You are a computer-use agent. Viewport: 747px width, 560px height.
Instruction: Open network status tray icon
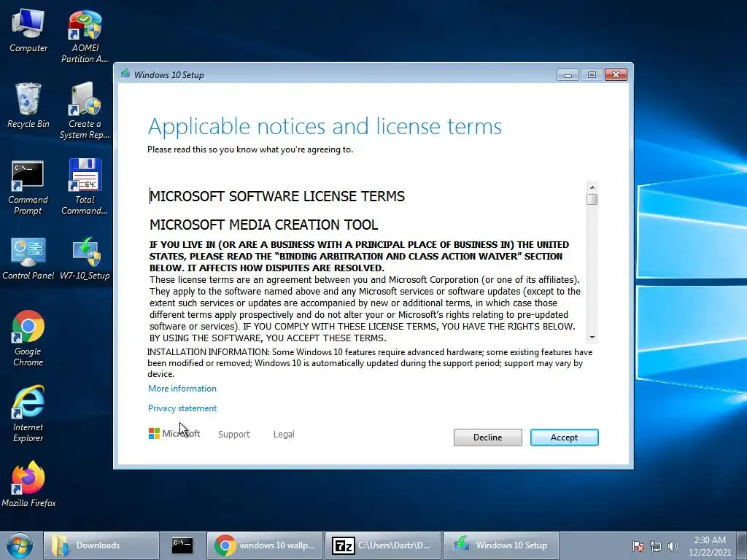tap(656, 546)
